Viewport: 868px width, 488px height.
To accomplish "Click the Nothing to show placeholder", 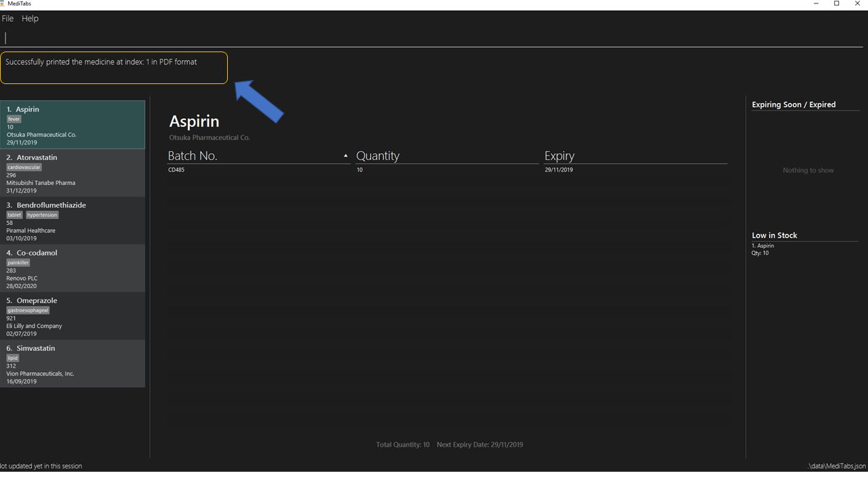I will [x=808, y=170].
